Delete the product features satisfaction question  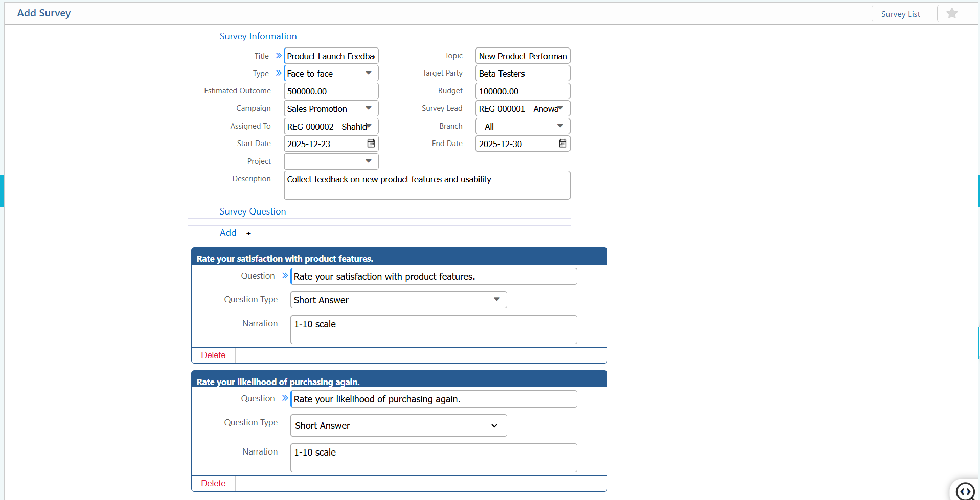tap(213, 354)
